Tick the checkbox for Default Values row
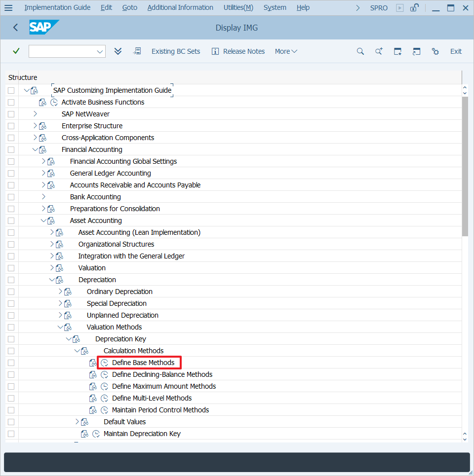 [x=11, y=422]
